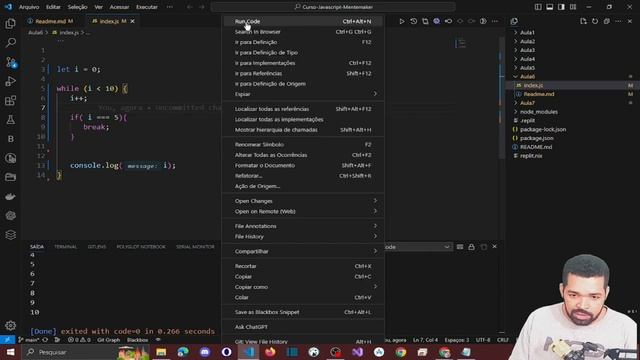Open the Testing flask icon
The width and height of the screenshot is (640, 360).
click(11, 120)
